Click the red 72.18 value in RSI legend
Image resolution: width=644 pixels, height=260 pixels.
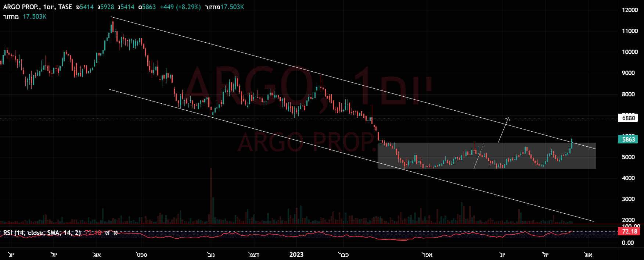(93, 233)
